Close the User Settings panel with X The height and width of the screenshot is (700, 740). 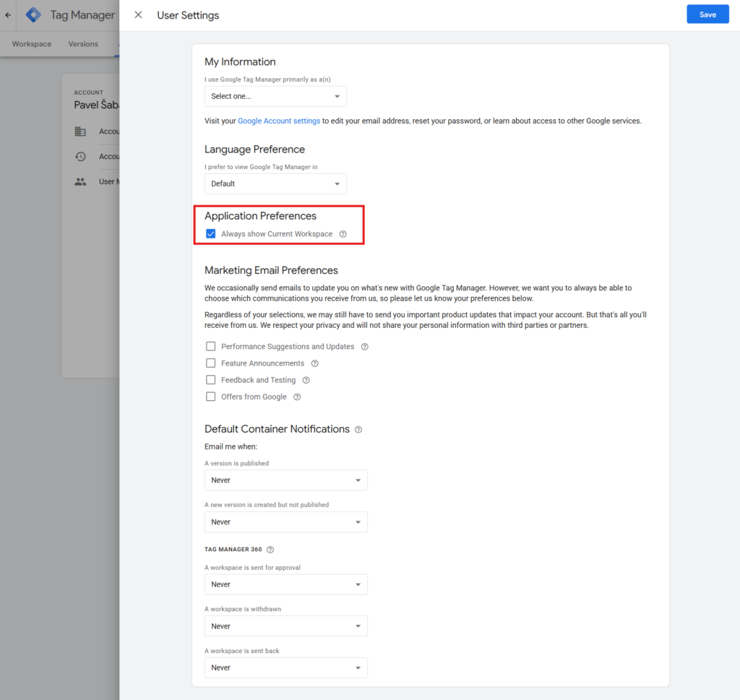[x=138, y=15]
